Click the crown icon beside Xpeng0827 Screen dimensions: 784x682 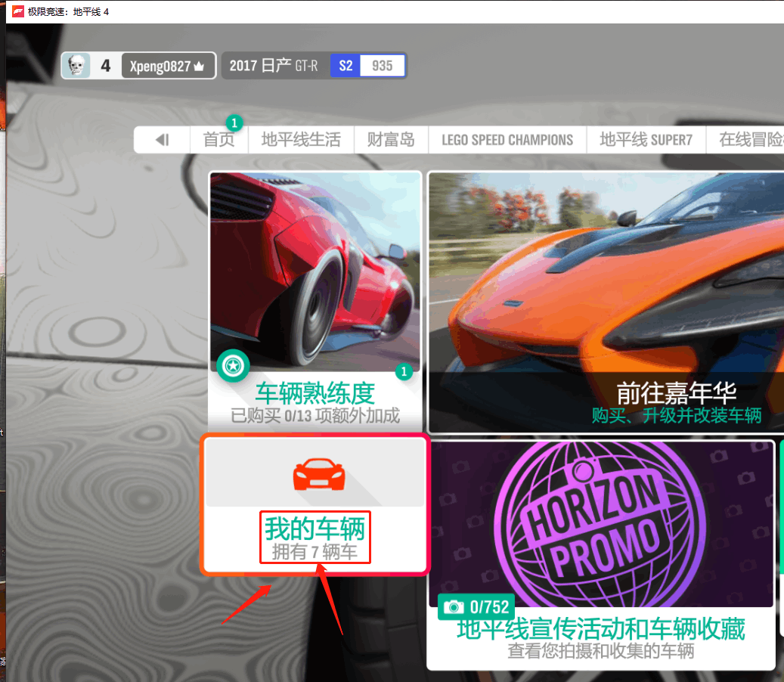tap(199, 66)
